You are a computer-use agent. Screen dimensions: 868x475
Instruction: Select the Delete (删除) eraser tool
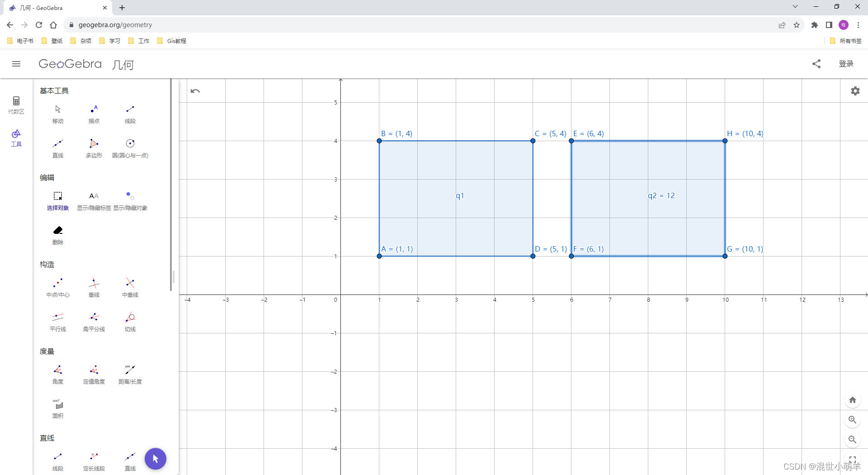click(x=58, y=235)
